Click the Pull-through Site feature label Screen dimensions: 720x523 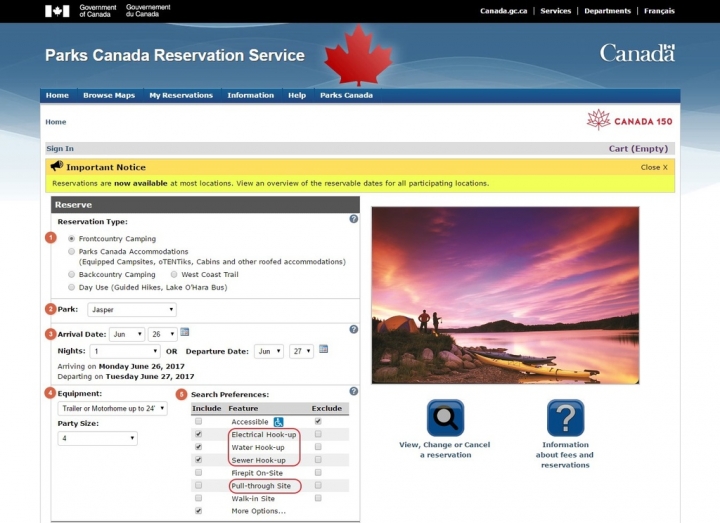pos(261,486)
